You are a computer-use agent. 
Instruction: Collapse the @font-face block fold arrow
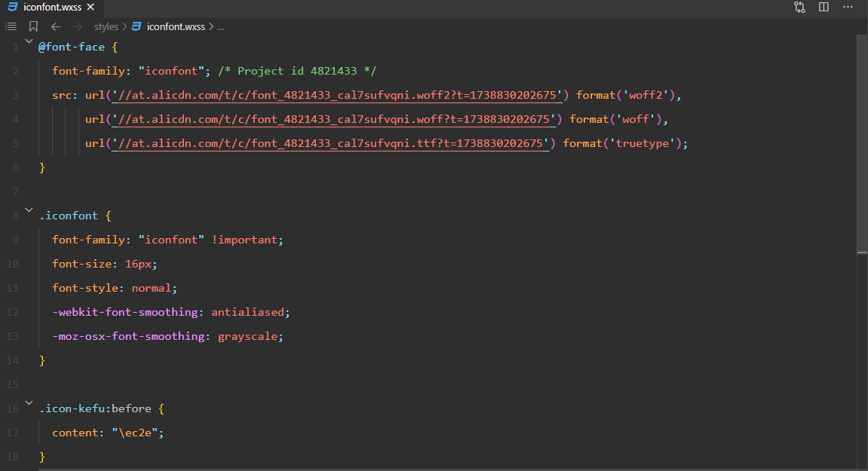point(29,43)
